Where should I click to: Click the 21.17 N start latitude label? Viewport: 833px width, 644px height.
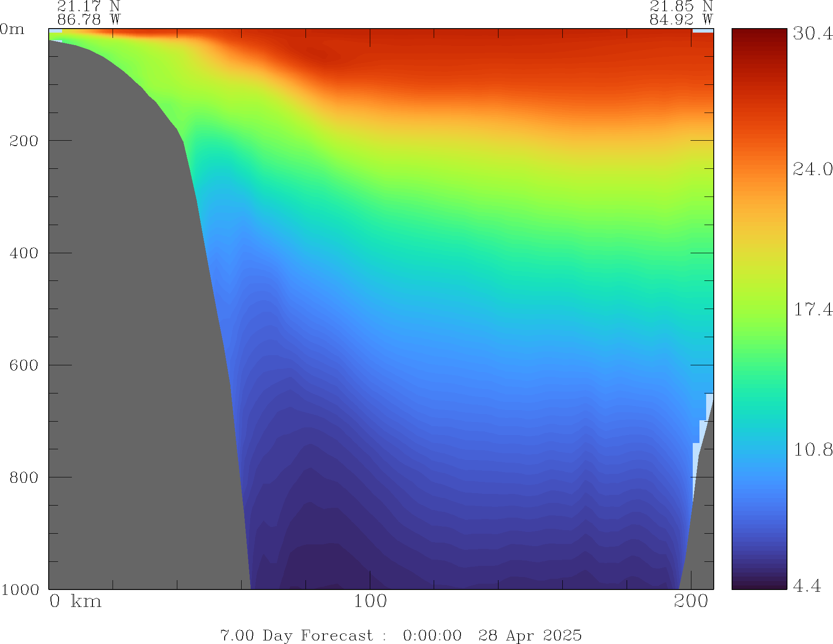[88, 6]
